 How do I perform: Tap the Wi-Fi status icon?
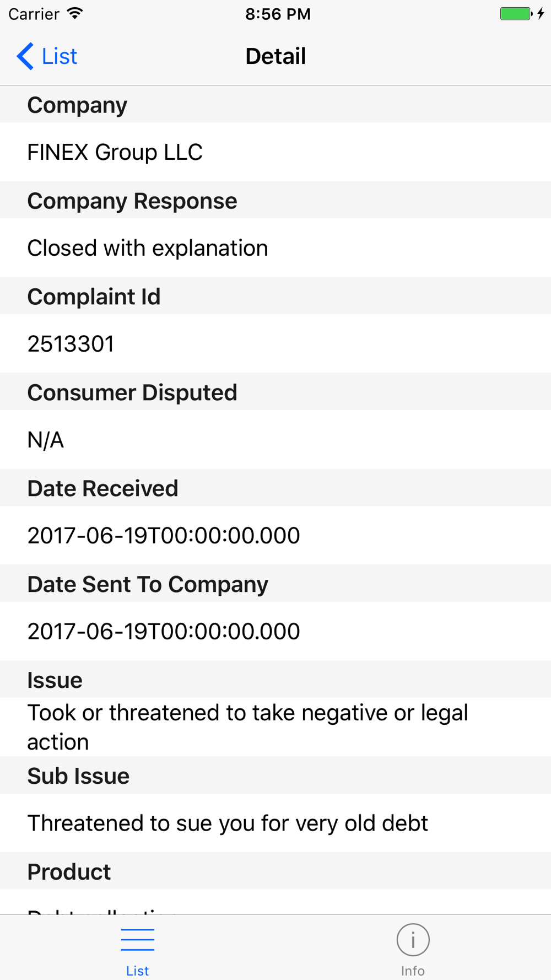[x=75, y=13]
